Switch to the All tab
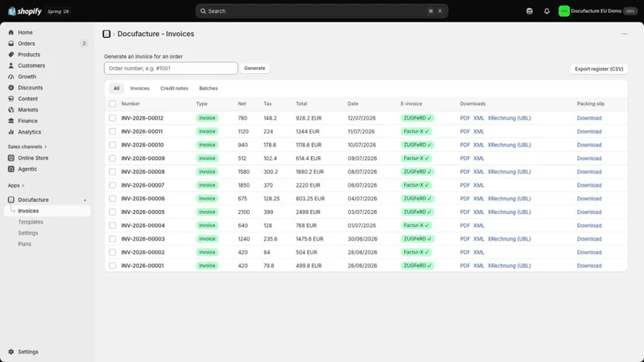 pyautogui.click(x=117, y=88)
